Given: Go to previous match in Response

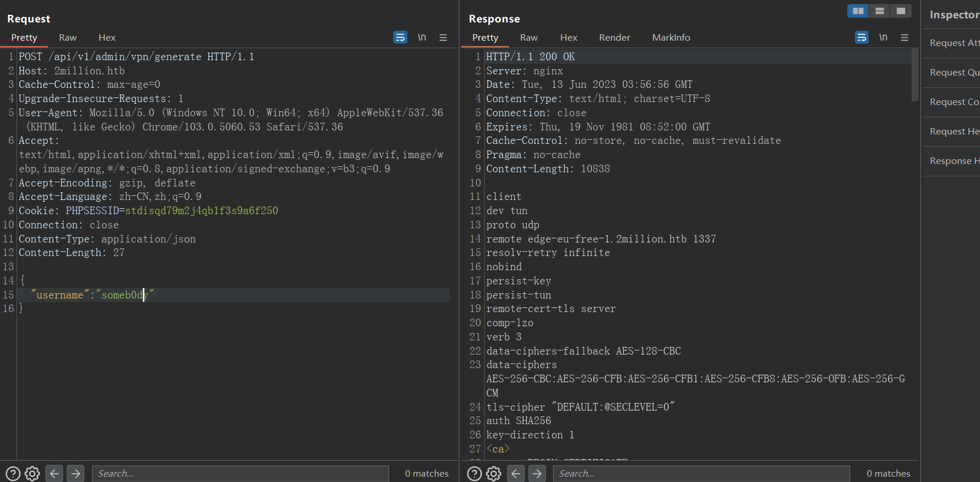Looking at the screenshot, I should [x=515, y=473].
